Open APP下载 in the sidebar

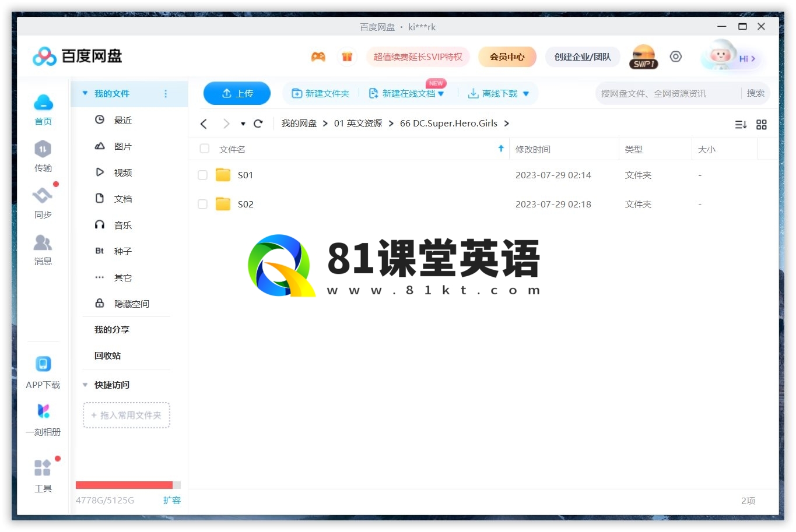[x=43, y=373]
